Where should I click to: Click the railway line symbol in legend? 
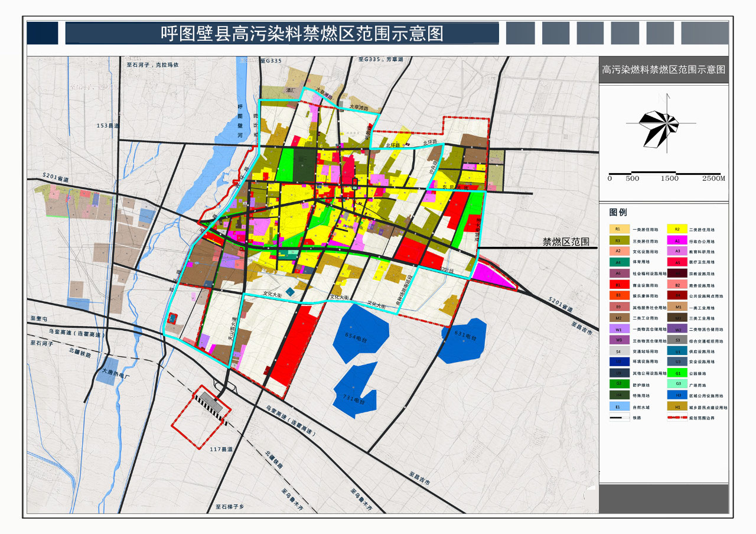(617, 418)
